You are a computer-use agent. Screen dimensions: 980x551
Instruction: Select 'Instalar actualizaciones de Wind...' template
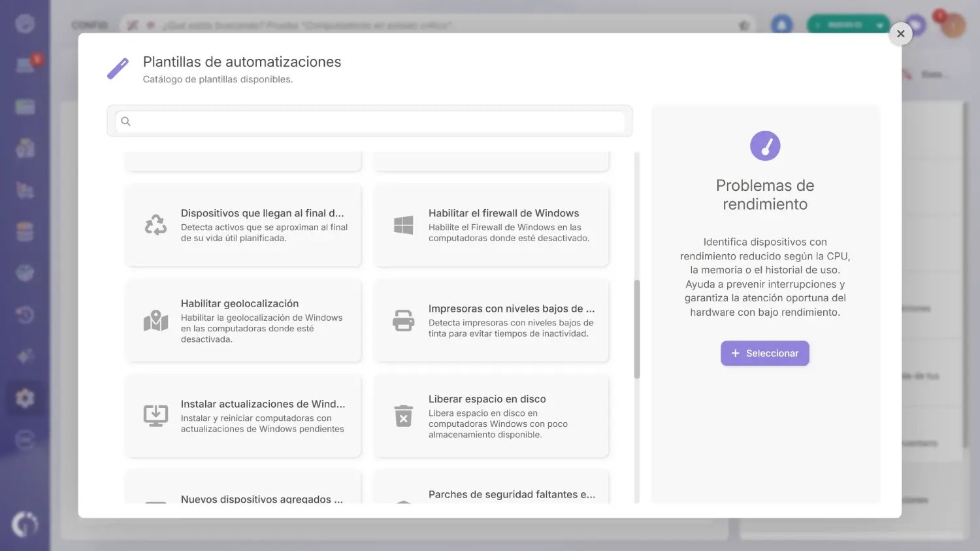click(x=243, y=416)
